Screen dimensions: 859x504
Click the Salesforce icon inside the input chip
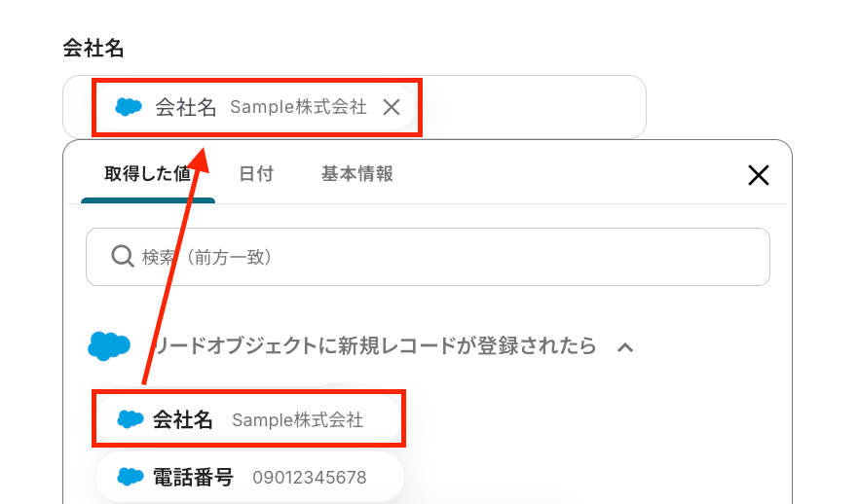129,107
